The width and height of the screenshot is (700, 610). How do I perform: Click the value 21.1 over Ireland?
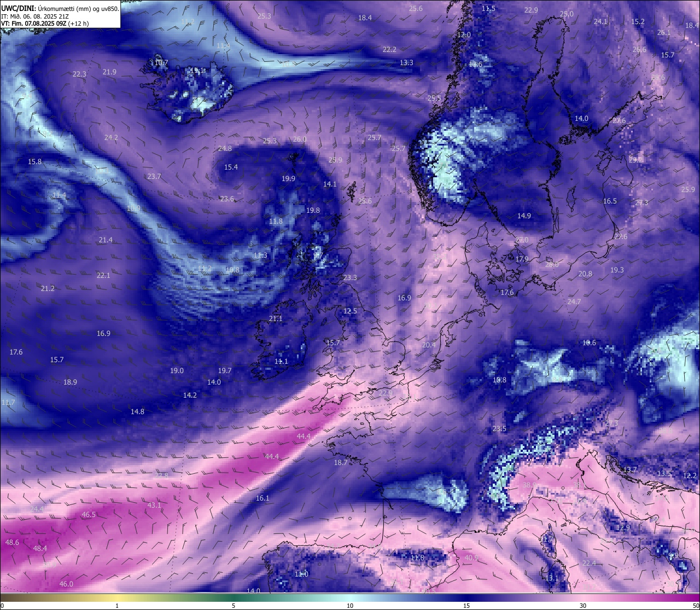coord(276,318)
